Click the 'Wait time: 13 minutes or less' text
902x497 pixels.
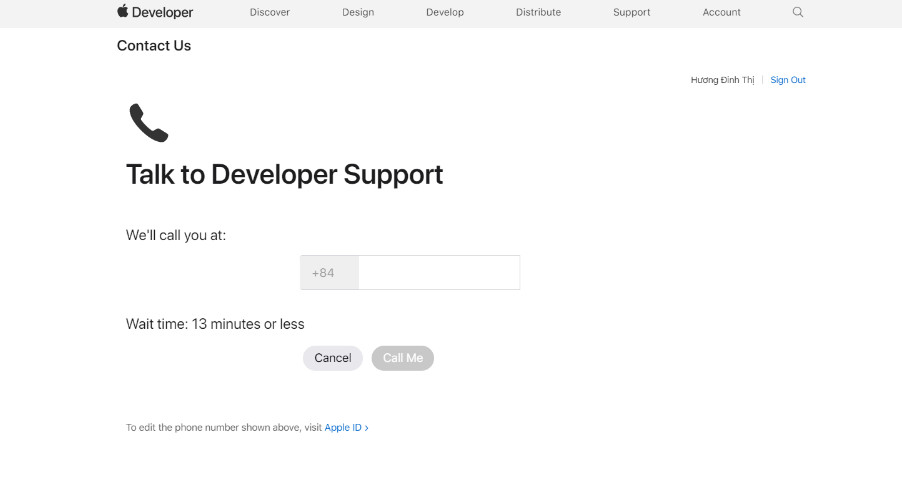coord(215,324)
